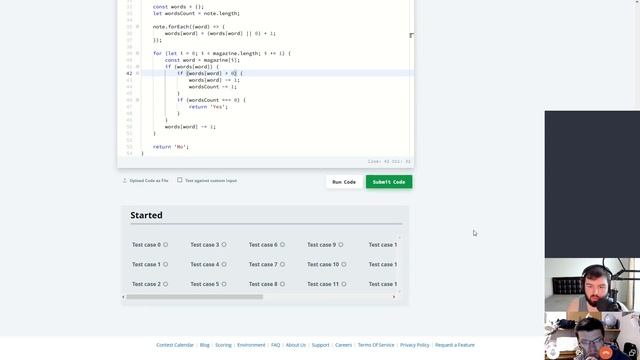Click the pop-out icon on the call overlay
The height and width of the screenshot is (360, 640).
tap(632, 352)
